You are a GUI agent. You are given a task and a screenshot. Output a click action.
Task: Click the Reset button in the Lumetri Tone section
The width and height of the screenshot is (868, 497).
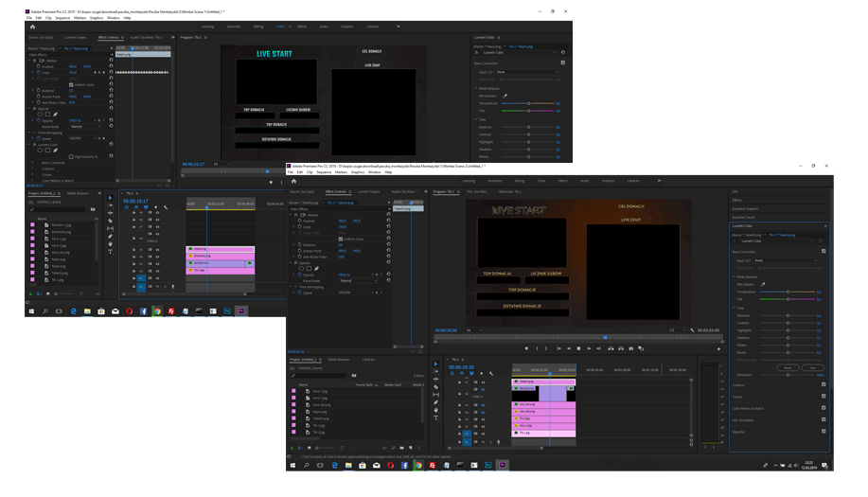787,367
